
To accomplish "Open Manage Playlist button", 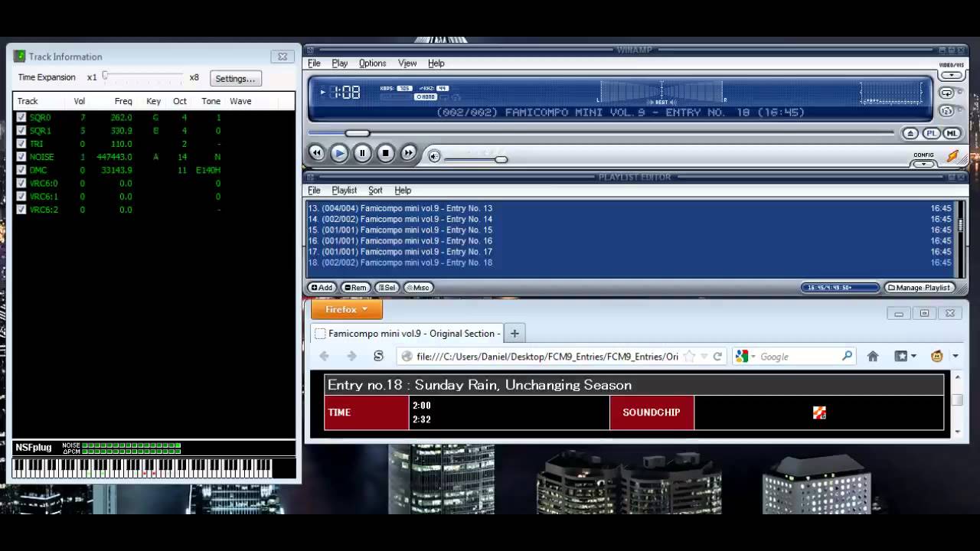I will [x=919, y=288].
